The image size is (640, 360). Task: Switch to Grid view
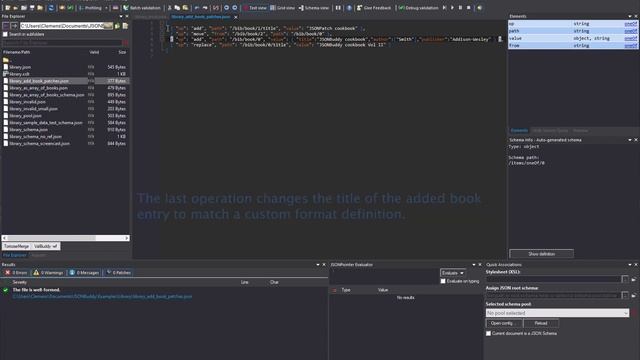[282, 8]
